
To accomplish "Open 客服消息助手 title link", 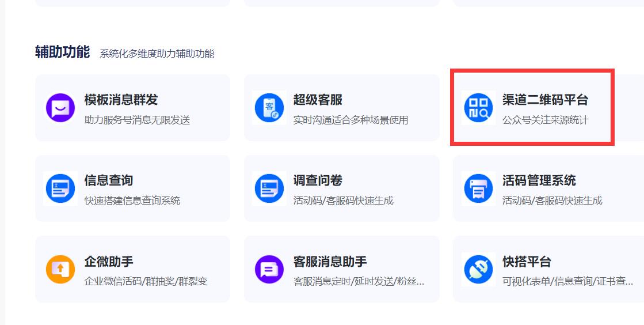I will coord(330,262).
